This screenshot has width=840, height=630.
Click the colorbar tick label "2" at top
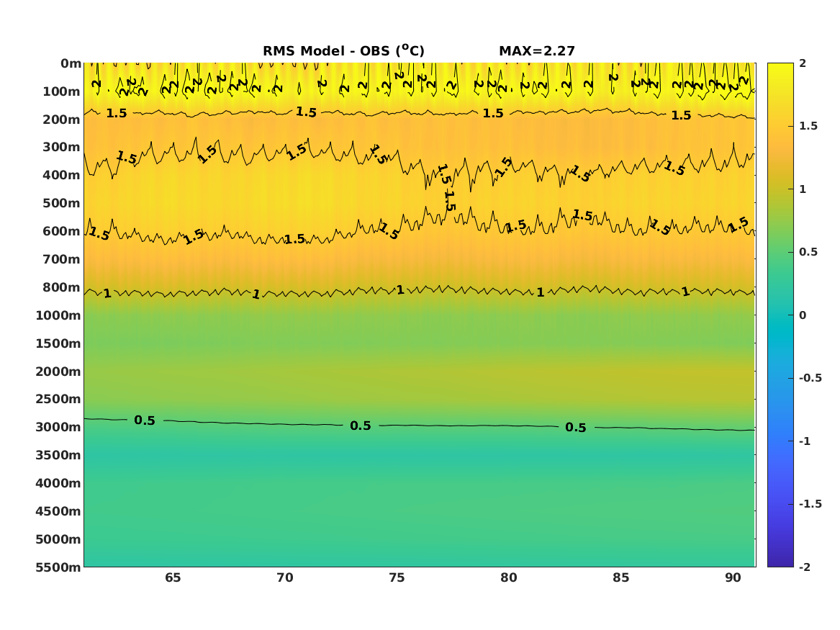coord(803,63)
